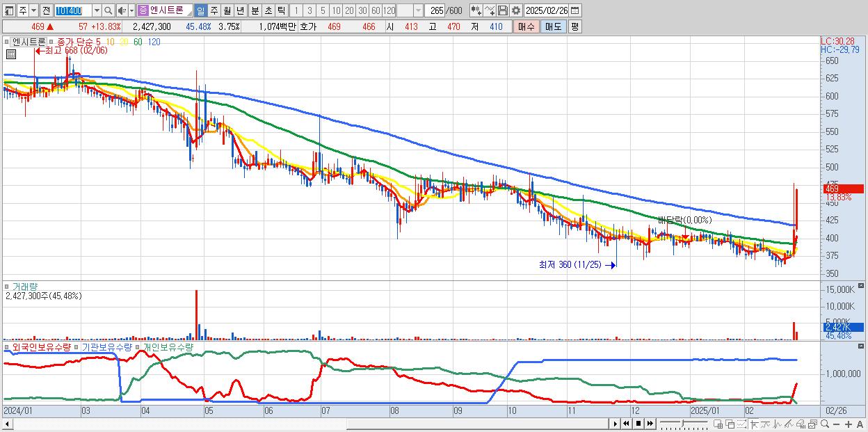Choose the 3 interval button

(x=309, y=10)
